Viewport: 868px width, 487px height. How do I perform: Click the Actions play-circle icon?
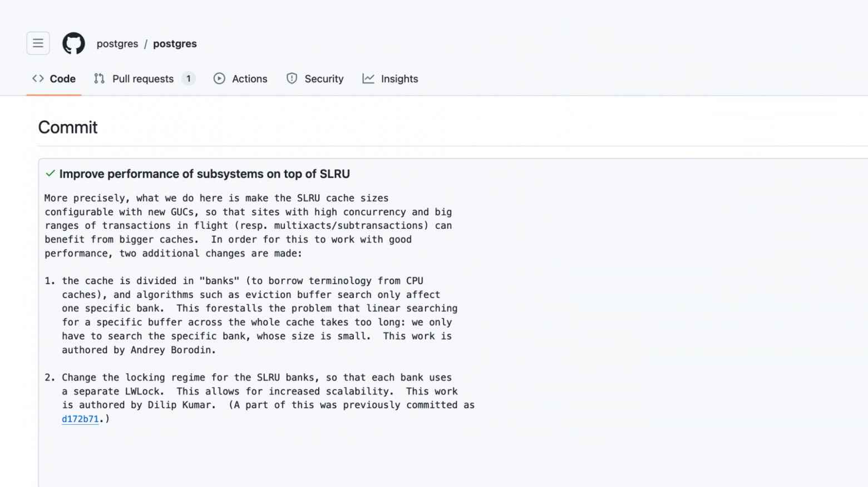219,79
